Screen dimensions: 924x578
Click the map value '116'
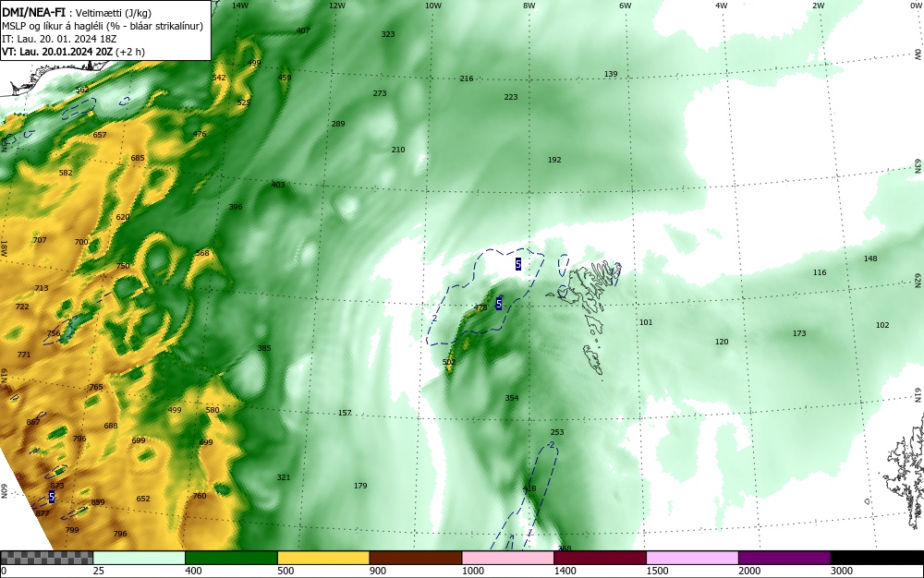pos(819,272)
